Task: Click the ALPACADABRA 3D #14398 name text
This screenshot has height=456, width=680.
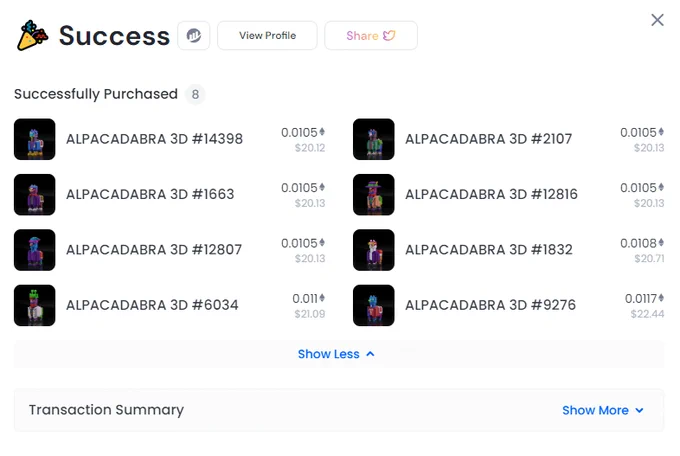Action: point(154,139)
